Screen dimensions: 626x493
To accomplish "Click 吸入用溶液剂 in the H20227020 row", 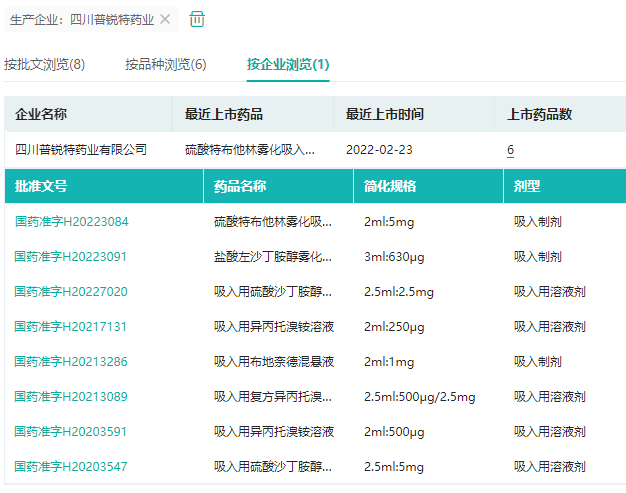I will pyautogui.click(x=550, y=292).
